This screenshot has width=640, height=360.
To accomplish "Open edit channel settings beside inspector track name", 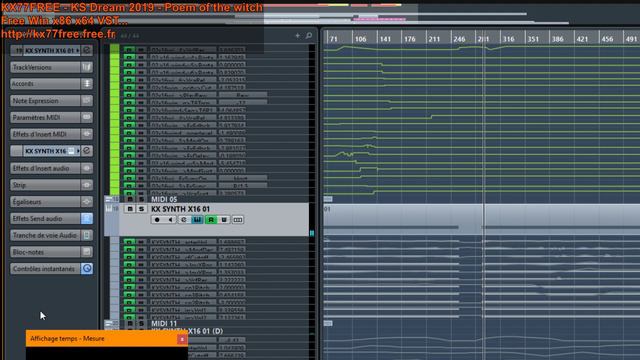I will 87,50.
